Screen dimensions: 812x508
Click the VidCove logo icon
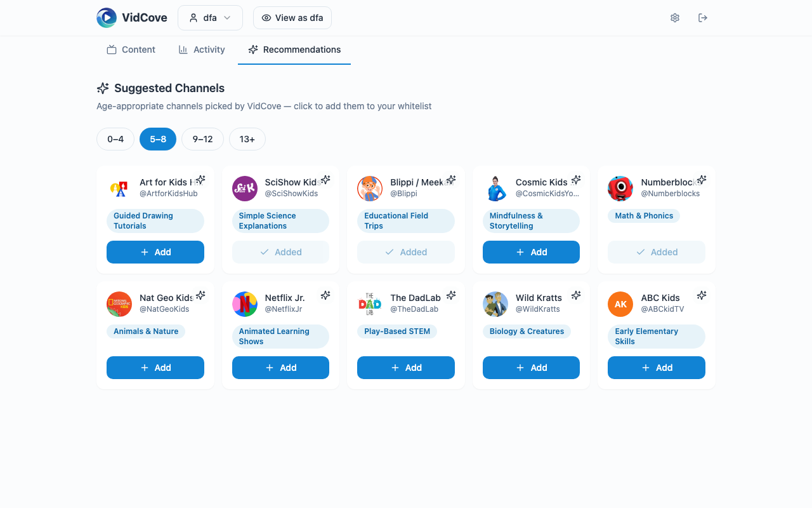pos(107,18)
